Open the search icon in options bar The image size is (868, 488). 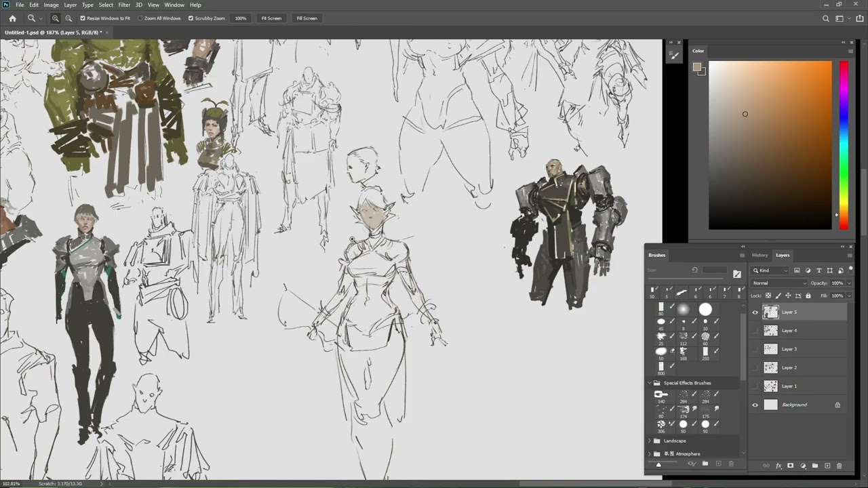[x=825, y=18]
